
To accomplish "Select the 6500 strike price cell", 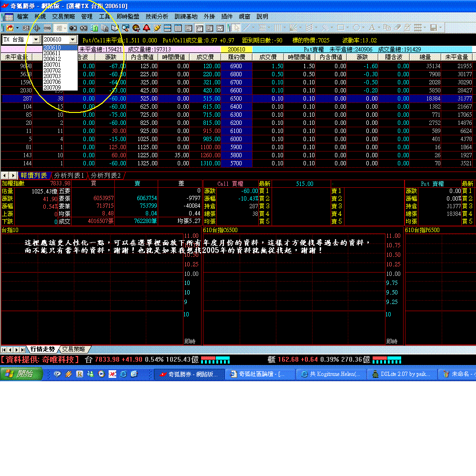I will pyautogui.click(x=236, y=99).
